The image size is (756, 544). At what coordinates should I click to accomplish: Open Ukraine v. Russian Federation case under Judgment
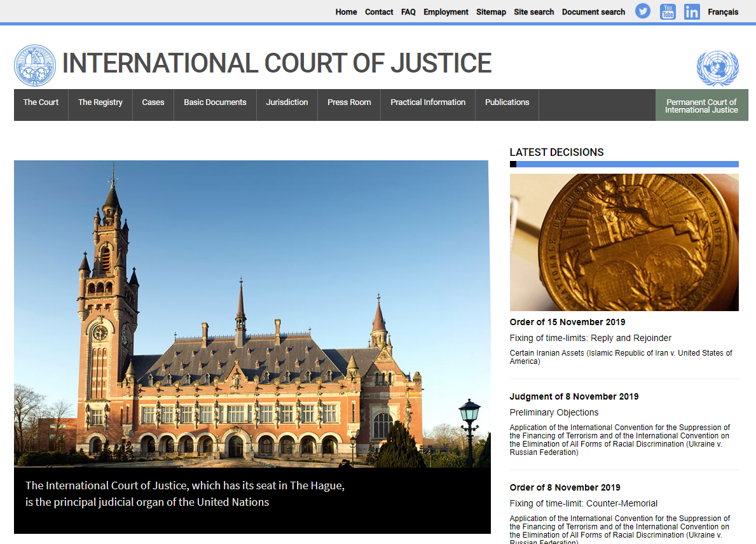tap(620, 440)
